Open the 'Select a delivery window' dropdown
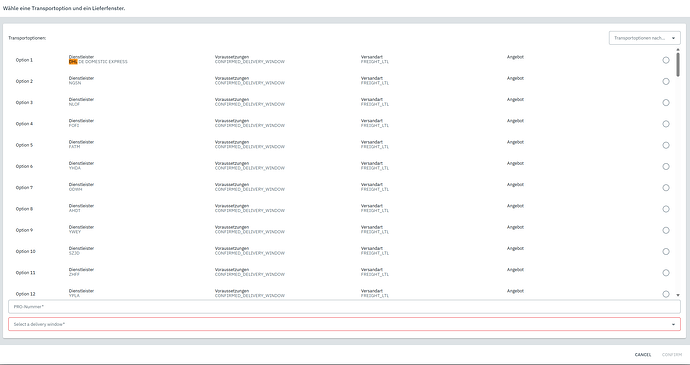This screenshot has height=365, width=690. coord(344,324)
